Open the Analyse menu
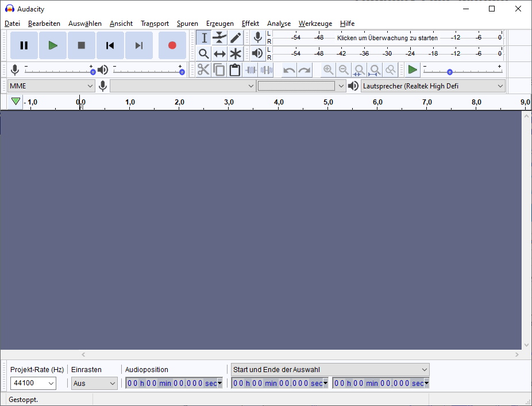Screen dimensions: 532x406 tap(279, 24)
